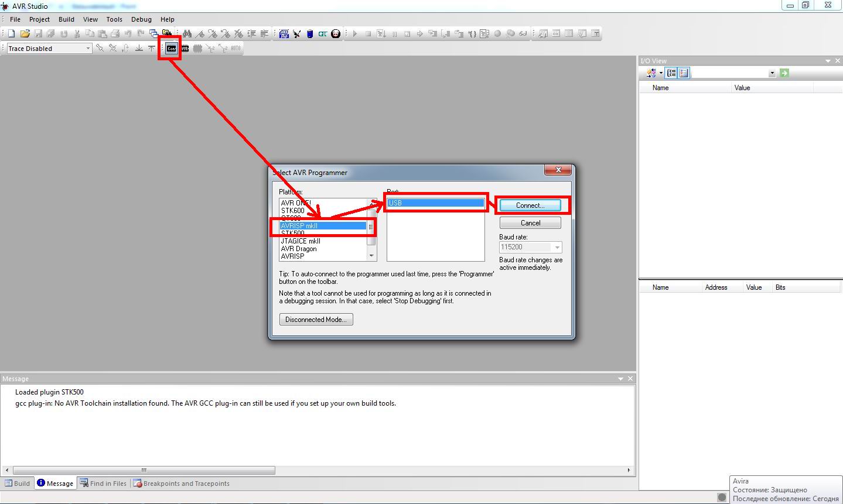The width and height of the screenshot is (843, 504).
Task: Open the Project menu
Action: tap(40, 19)
